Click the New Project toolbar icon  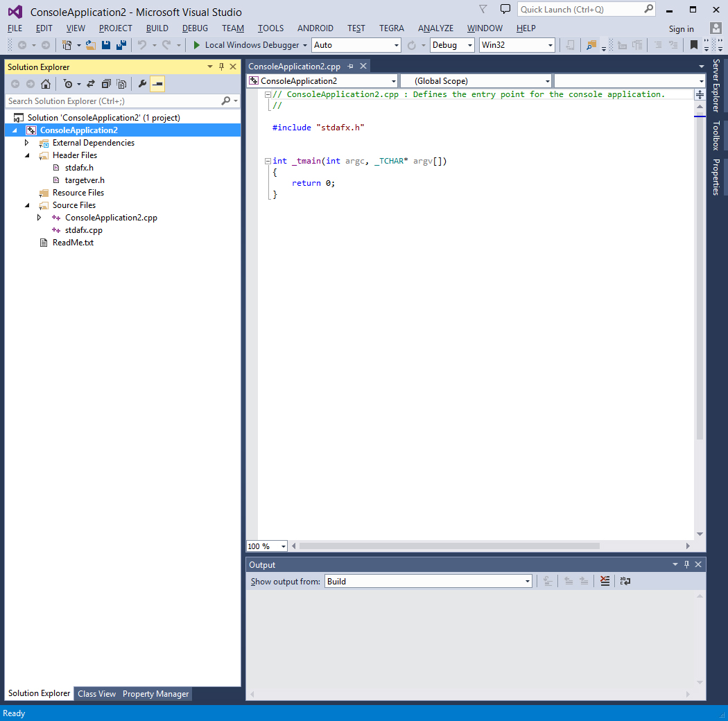[67, 45]
